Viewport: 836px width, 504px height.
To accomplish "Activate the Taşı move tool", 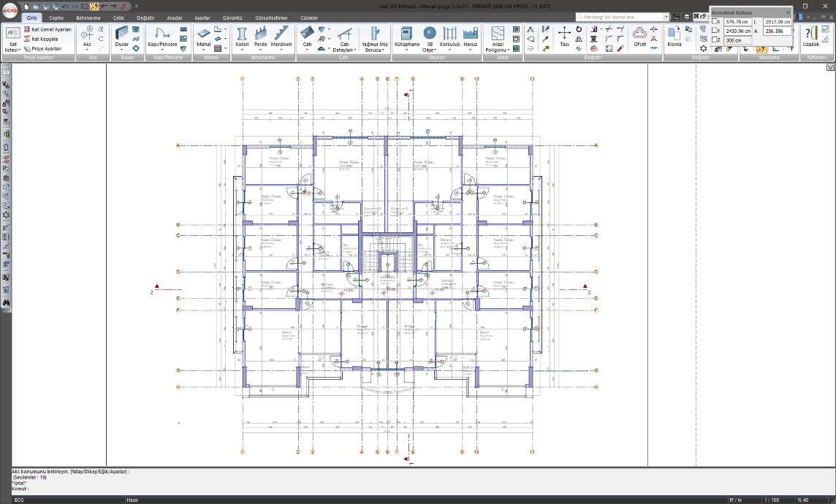I will tap(564, 36).
